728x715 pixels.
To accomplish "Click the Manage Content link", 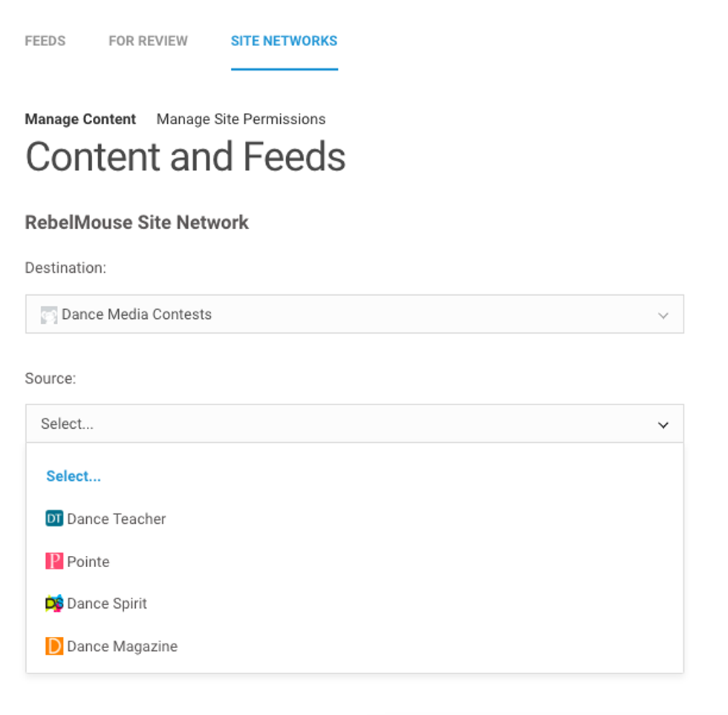I will click(x=80, y=119).
